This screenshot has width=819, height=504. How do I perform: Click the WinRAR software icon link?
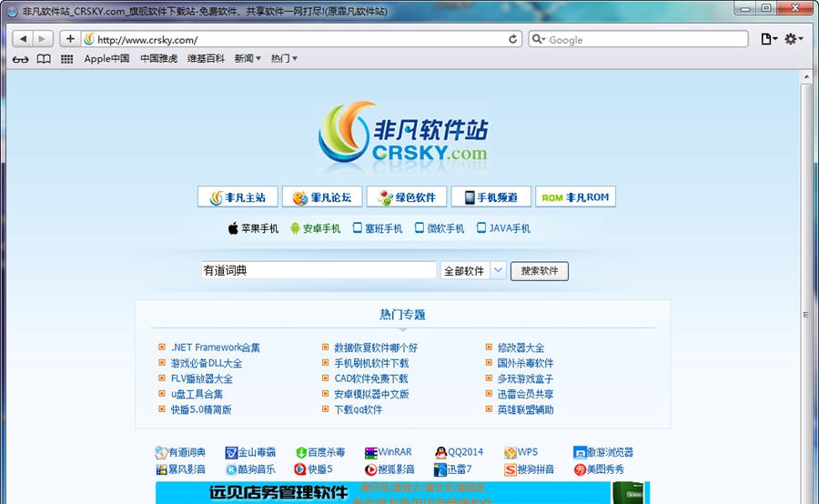[x=388, y=452]
